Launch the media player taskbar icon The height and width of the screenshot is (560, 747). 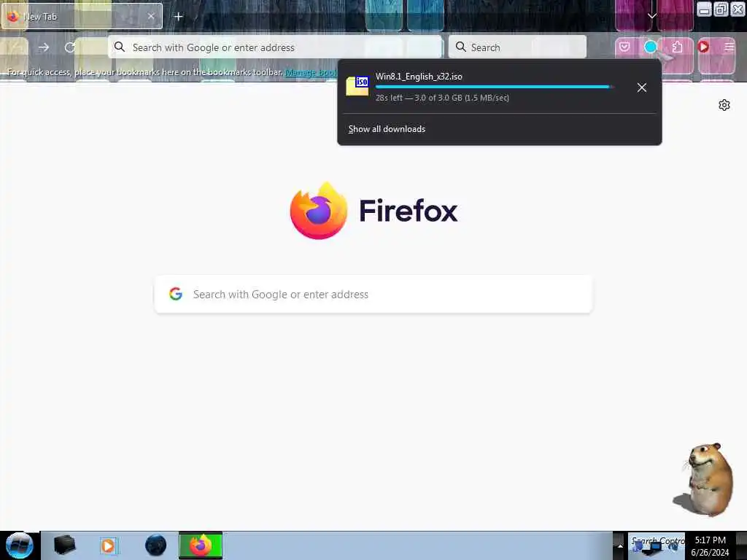[108, 545]
